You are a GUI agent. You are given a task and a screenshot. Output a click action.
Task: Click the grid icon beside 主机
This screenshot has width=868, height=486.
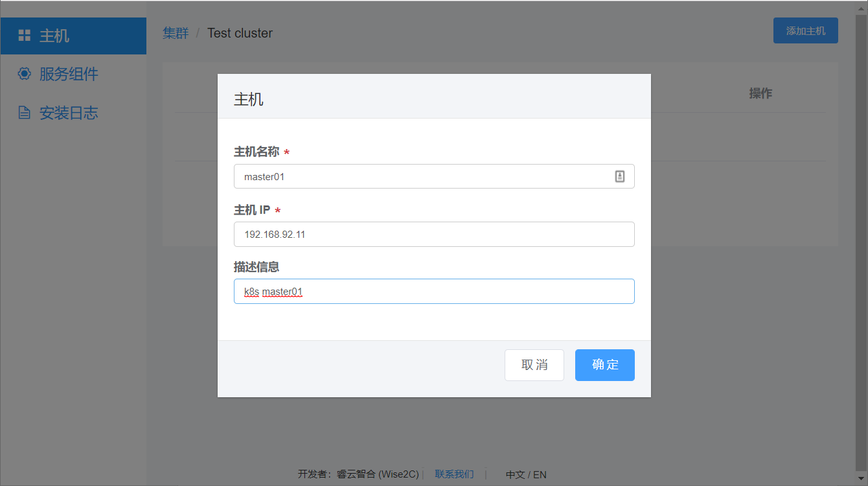click(24, 36)
